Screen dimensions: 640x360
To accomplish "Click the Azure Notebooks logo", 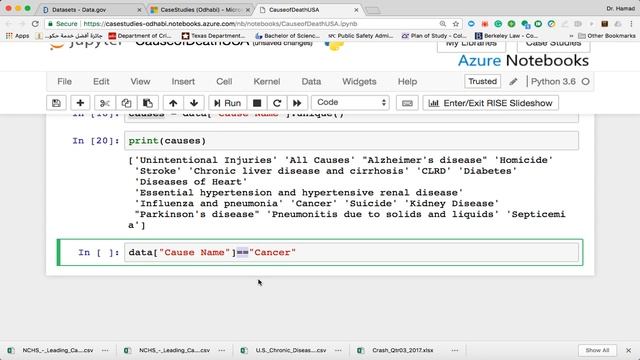I will pyautogui.click(x=523, y=60).
